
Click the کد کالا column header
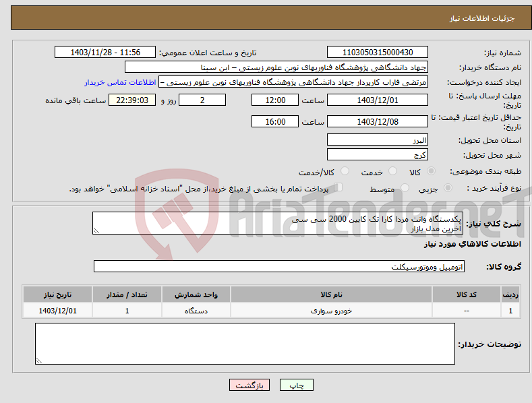coord(467,294)
